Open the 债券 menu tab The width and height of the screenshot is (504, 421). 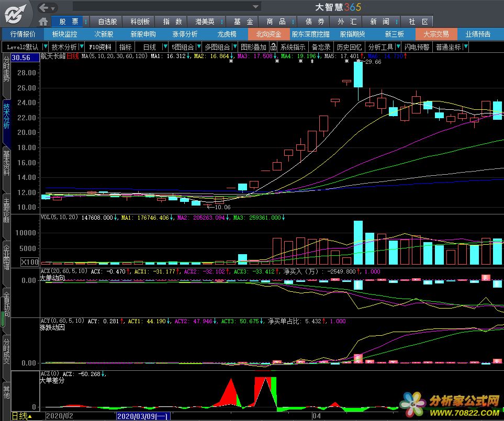point(315,21)
